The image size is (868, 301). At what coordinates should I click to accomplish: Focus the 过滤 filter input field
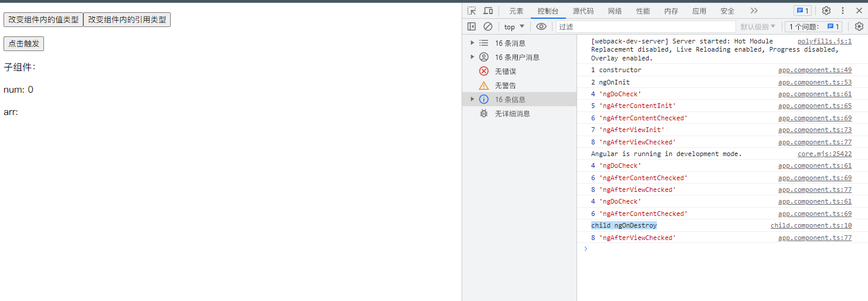click(645, 26)
